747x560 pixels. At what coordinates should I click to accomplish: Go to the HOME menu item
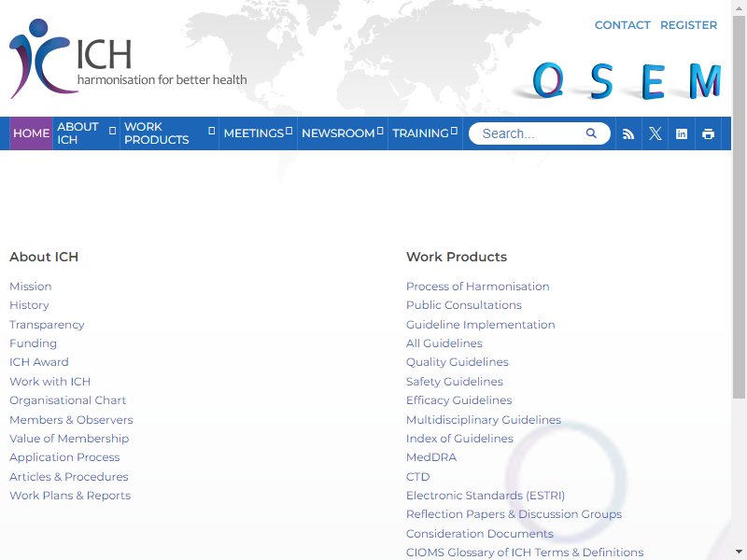tap(32, 133)
